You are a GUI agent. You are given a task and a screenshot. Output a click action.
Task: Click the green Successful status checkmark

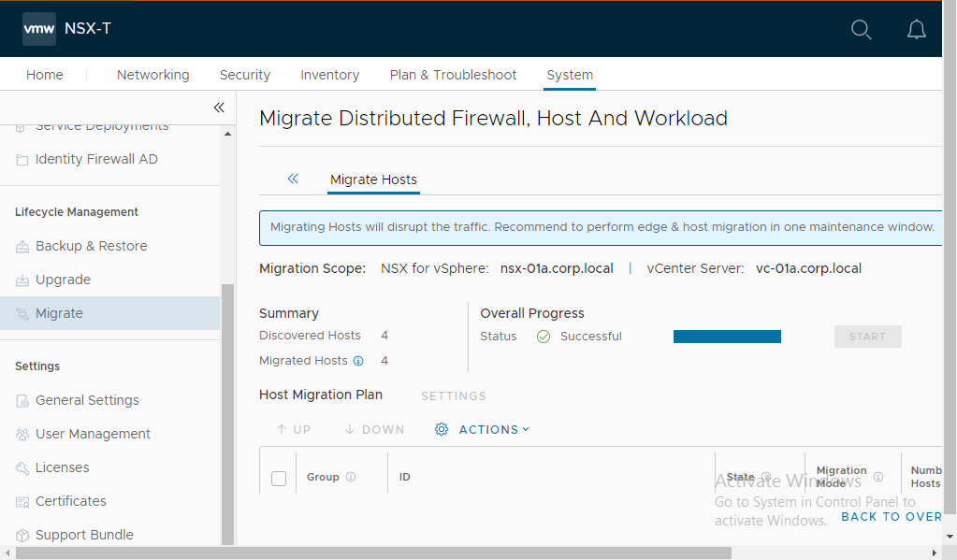point(544,337)
